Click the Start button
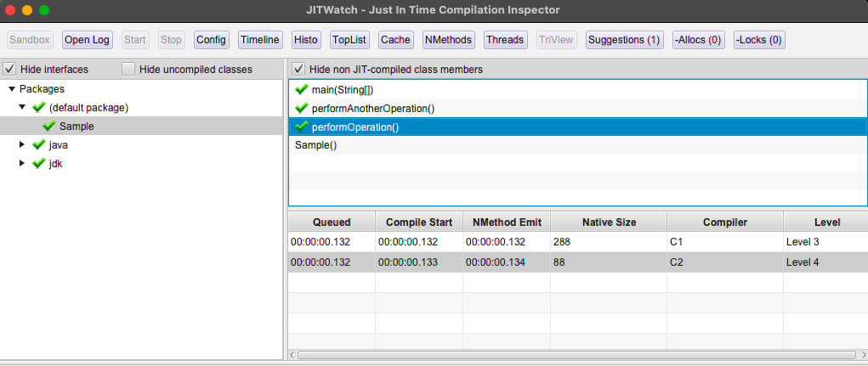The height and width of the screenshot is (366, 868). pyautogui.click(x=134, y=40)
